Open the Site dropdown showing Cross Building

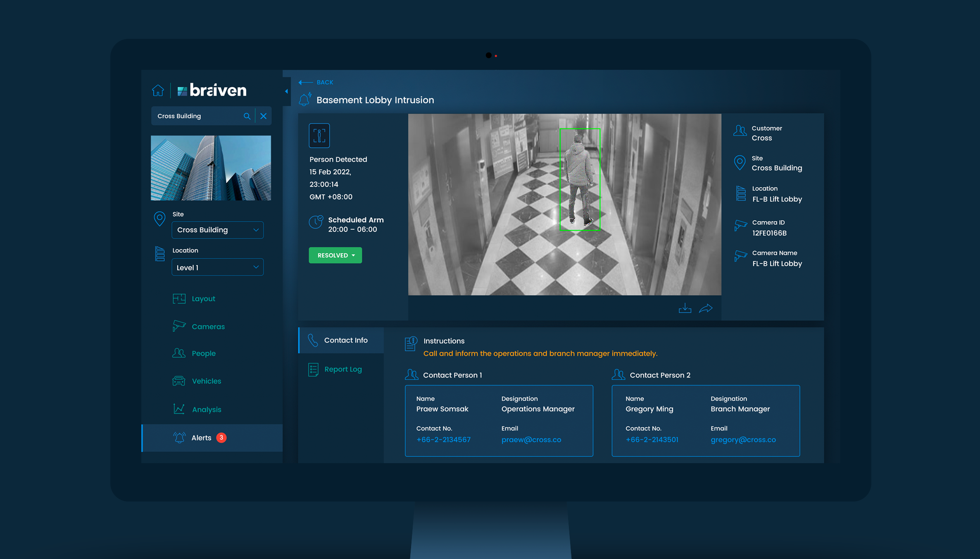pyautogui.click(x=217, y=230)
